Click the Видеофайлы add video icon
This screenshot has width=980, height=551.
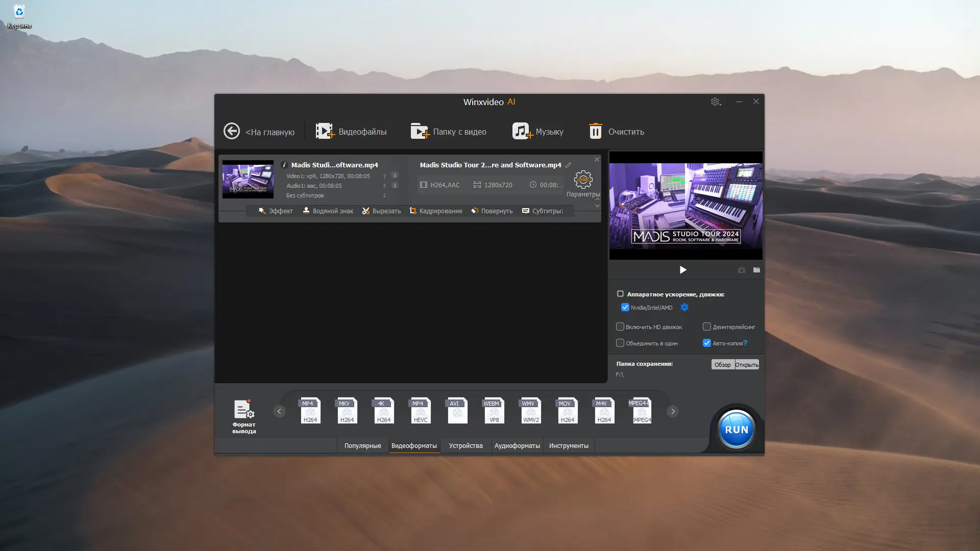pos(324,131)
